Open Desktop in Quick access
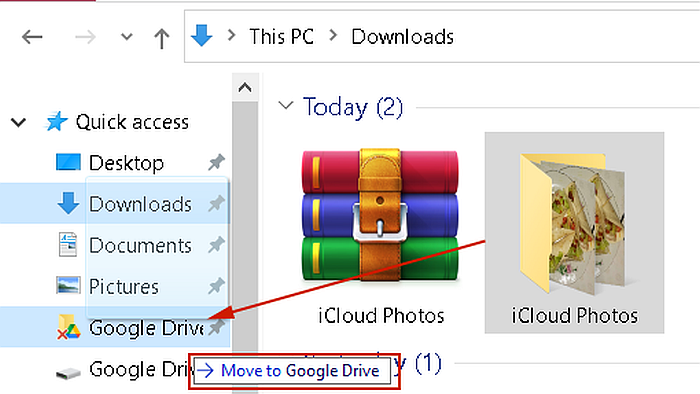 [126, 163]
